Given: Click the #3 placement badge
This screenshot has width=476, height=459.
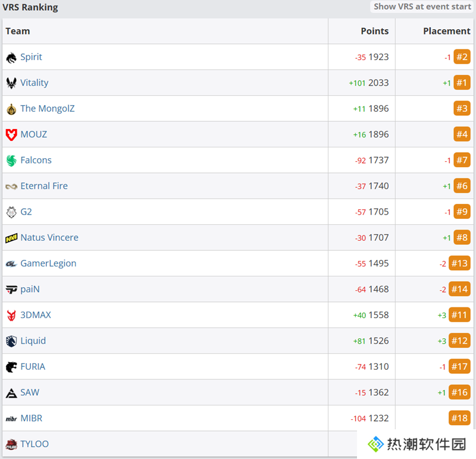Looking at the screenshot, I should tap(462, 108).
